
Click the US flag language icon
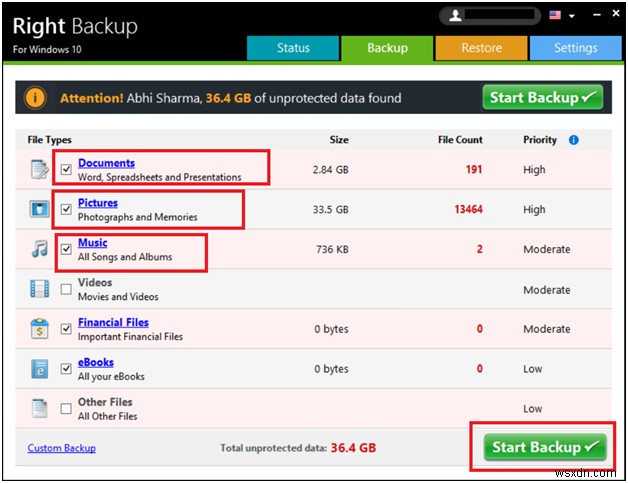tap(555, 15)
